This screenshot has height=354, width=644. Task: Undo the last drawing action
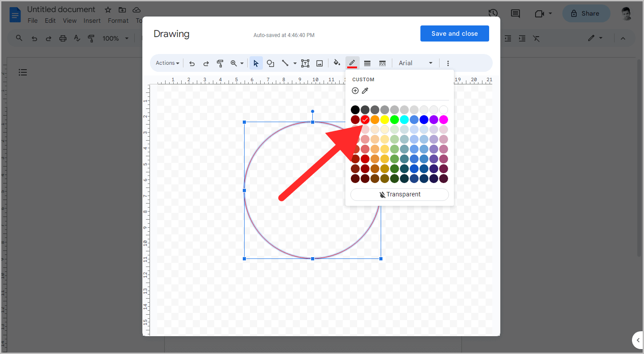point(191,63)
